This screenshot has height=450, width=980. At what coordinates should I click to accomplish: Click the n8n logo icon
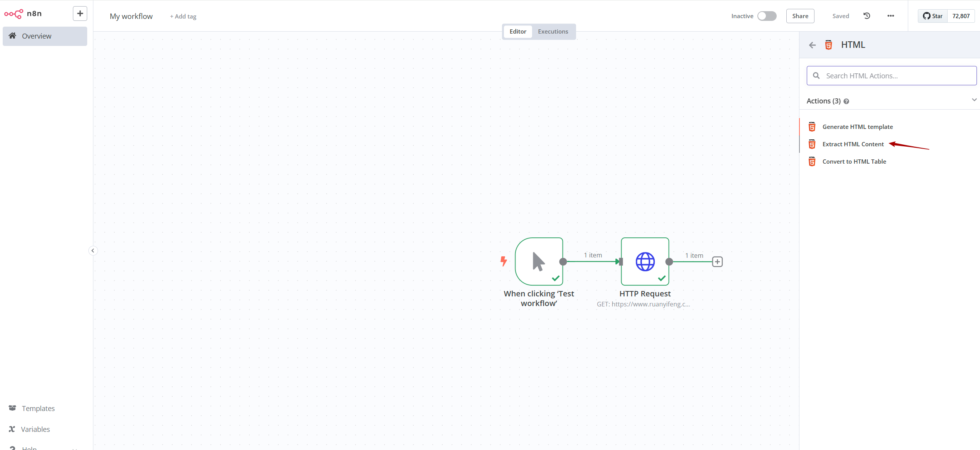[14, 14]
